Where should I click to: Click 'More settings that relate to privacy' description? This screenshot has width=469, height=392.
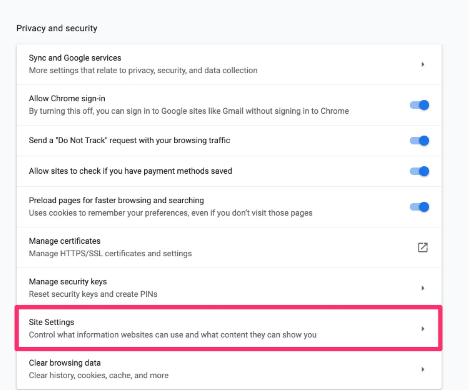point(143,70)
